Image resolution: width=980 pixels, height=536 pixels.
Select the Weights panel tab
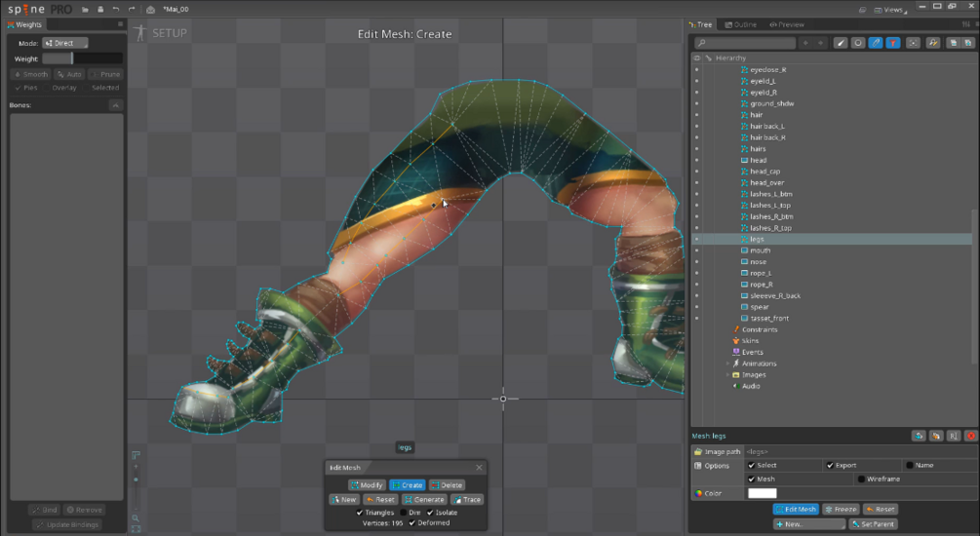pos(24,24)
